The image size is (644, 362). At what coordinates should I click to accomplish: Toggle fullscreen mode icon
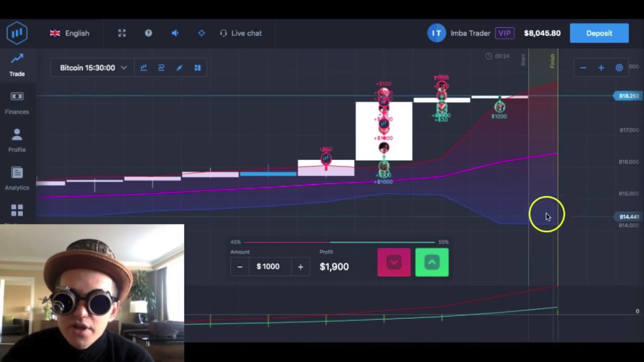click(x=122, y=33)
